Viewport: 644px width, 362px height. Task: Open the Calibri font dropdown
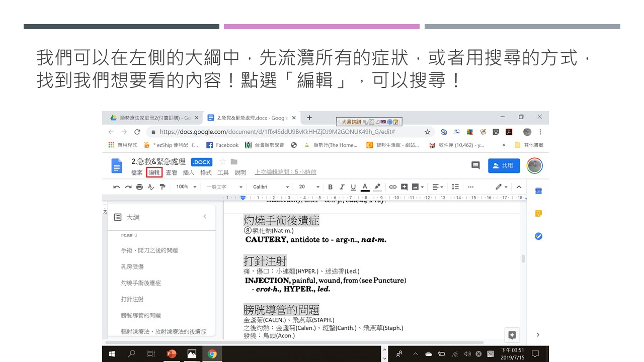coord(271,187)
